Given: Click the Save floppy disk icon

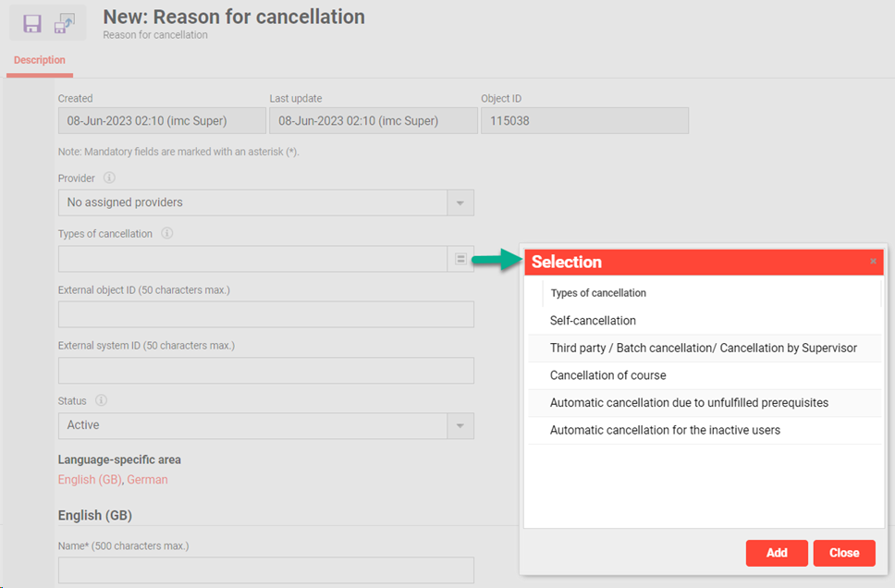Looking at the screenshot, I should (x=32, y=23).
